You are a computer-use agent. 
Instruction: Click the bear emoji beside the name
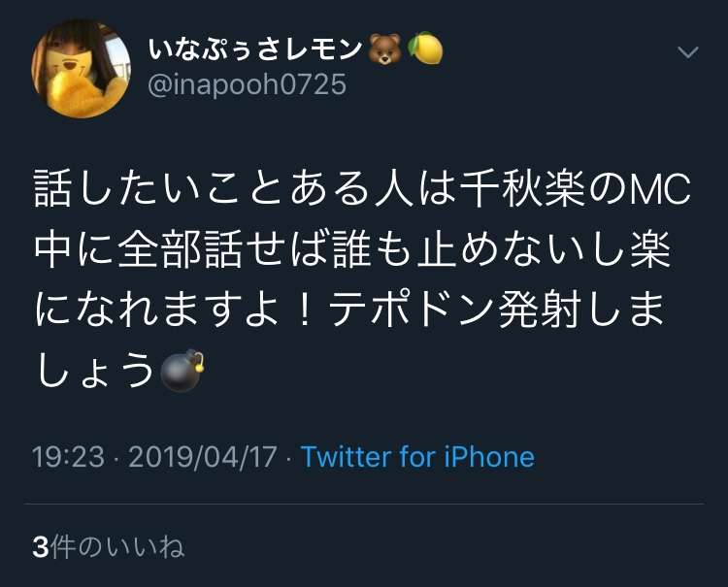click(384, 49)
